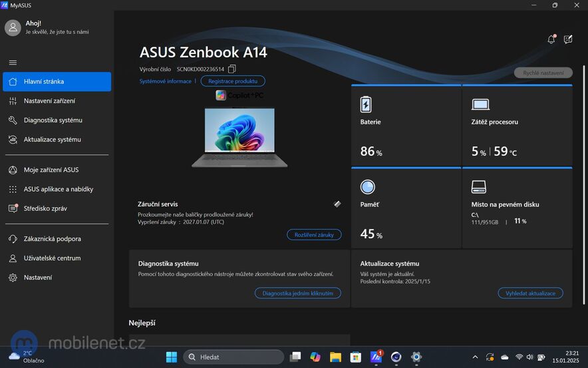This screenshot has height=368, width=588.
Task: Click the MyASUS taskbar icon
Action: [376, 357]
